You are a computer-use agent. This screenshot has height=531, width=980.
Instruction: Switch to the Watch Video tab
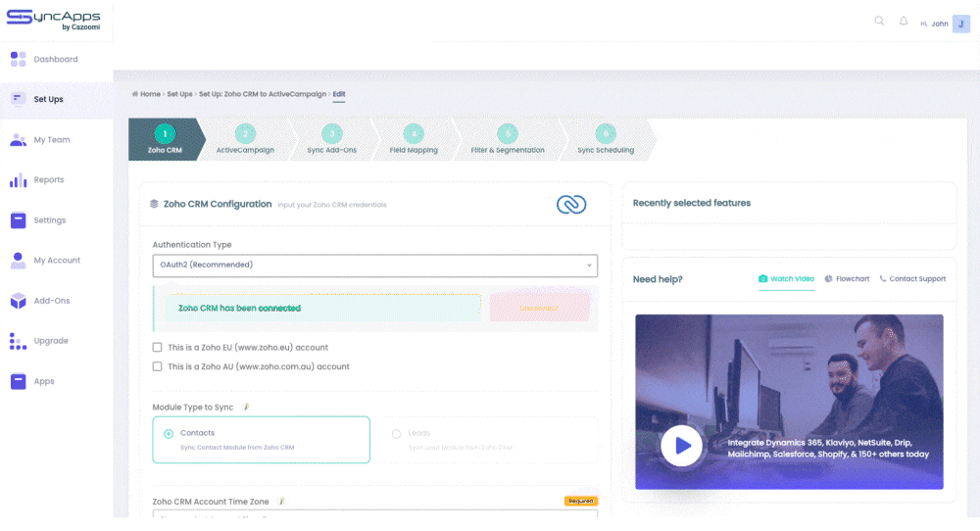coord(786,279)
